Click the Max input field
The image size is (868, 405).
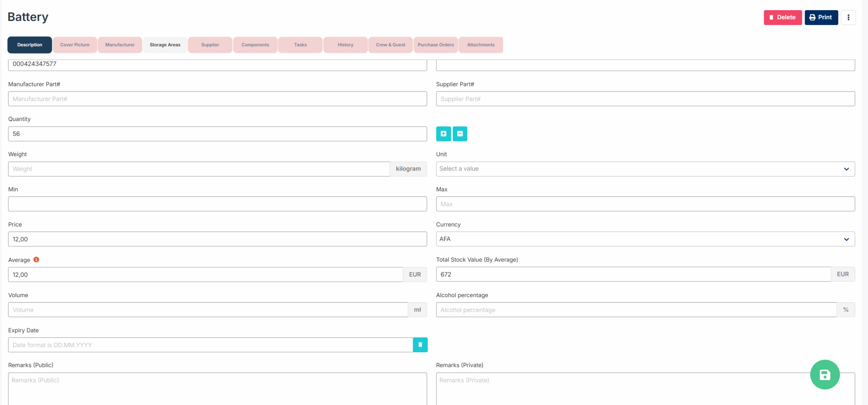[645, 204]
